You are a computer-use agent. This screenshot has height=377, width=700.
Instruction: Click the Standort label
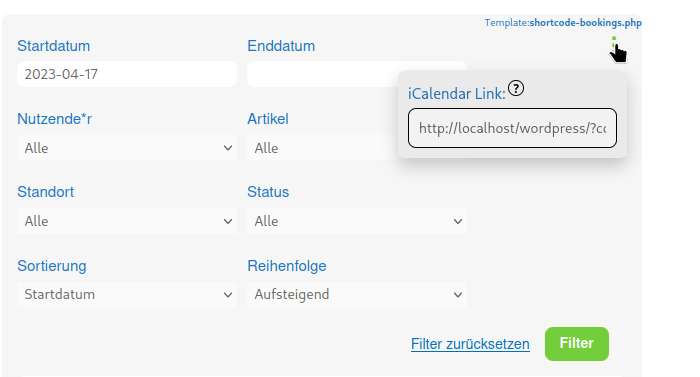pos(46,192)
